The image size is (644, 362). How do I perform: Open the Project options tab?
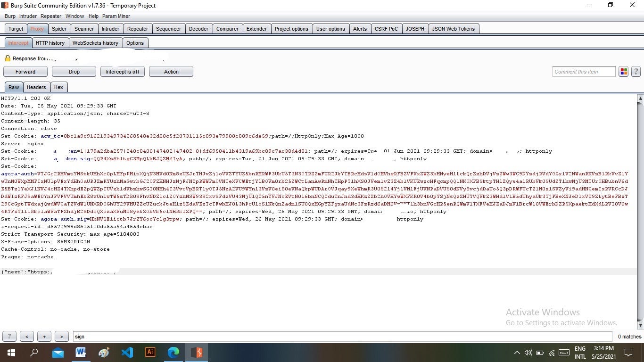pyautogui.click(x=291, y=29)
